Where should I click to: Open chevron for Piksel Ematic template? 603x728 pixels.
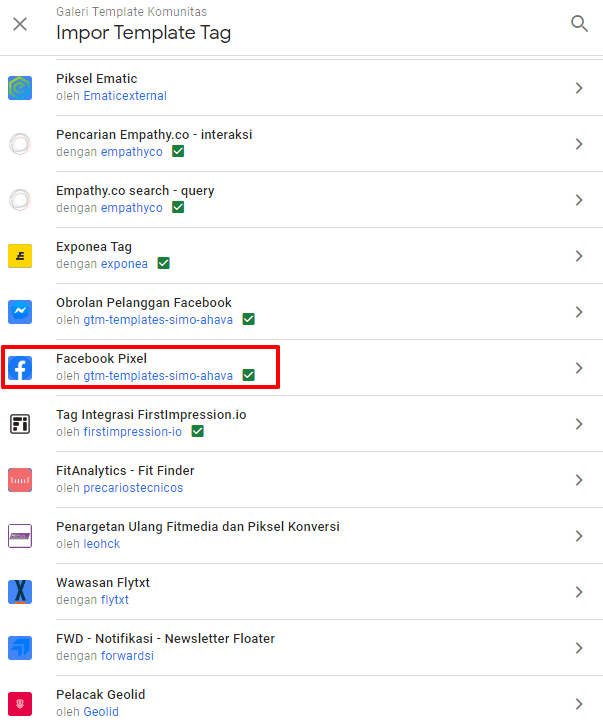pyautogui.click(x=579, y=88)
